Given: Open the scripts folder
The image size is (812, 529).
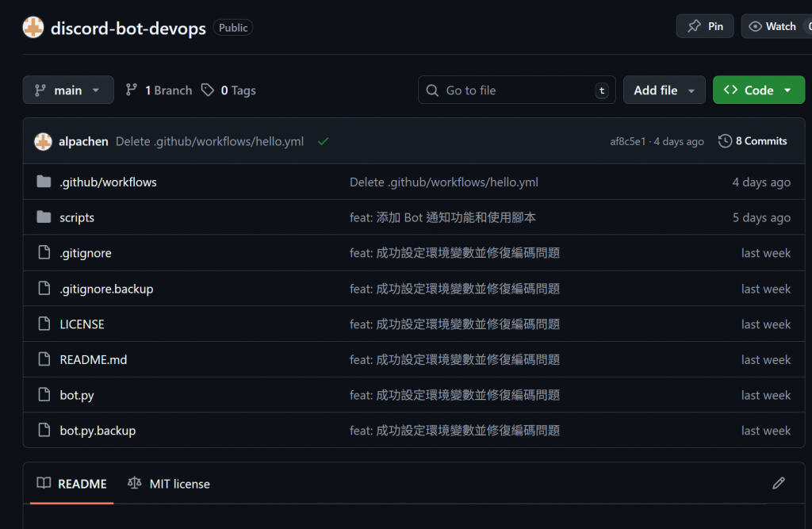Looking at the screenshot, I should point(77,217).
